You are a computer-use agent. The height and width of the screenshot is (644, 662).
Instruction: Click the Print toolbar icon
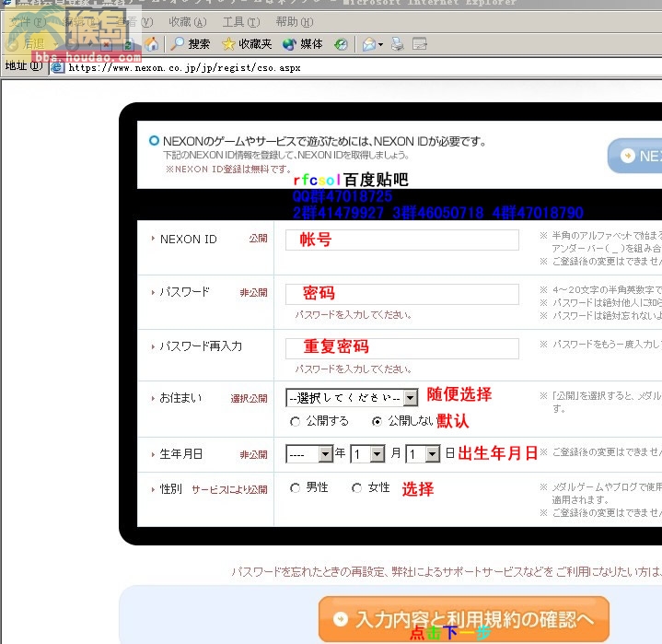(x=397, y=44)
